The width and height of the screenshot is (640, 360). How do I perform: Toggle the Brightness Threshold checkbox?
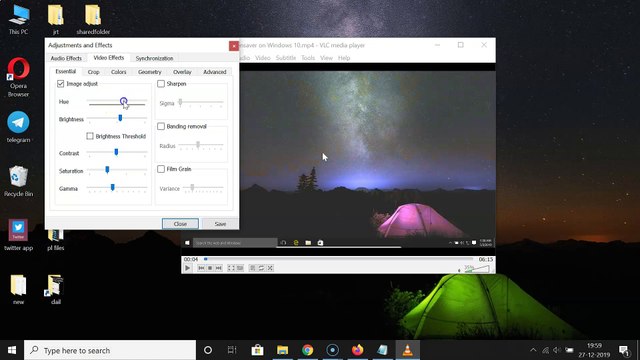[x=90, y=136]
